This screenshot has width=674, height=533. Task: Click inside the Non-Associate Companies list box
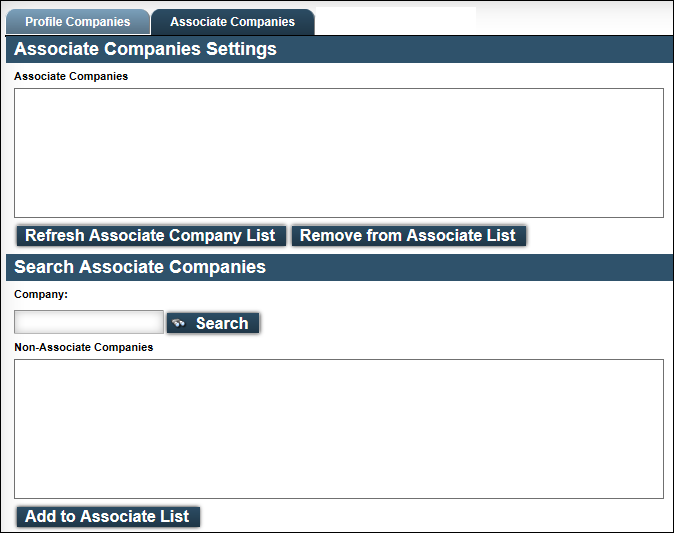[x=339, y=429]
